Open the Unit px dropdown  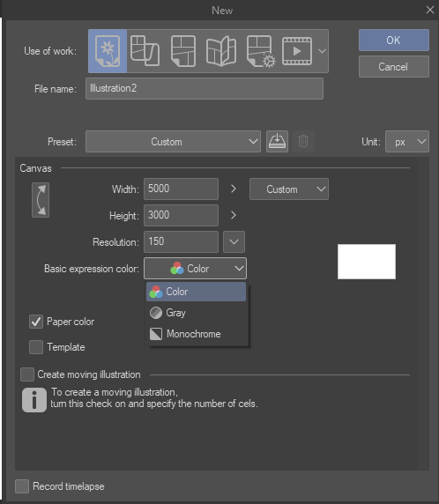[407, 142]
